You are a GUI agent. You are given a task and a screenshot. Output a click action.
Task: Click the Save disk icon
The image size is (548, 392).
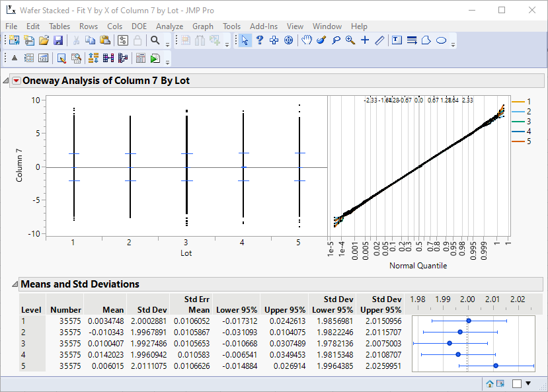(58, 41)
